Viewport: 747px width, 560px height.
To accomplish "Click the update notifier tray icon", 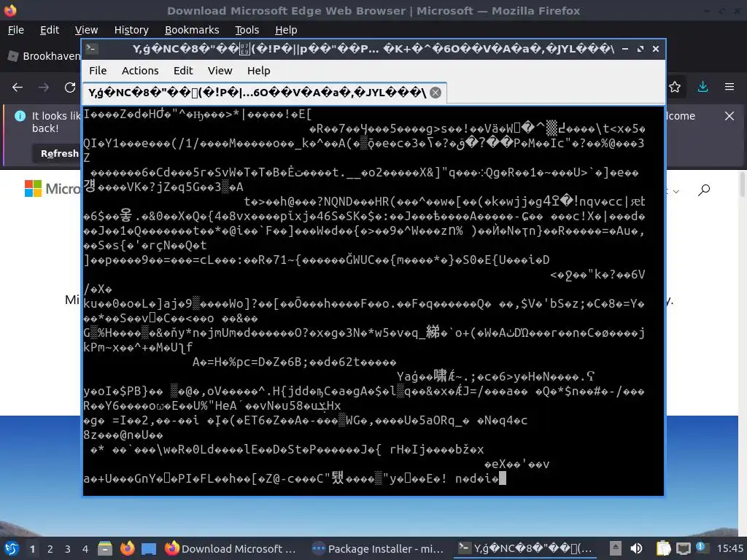I will pyautogui.click(x=700, y=548).
